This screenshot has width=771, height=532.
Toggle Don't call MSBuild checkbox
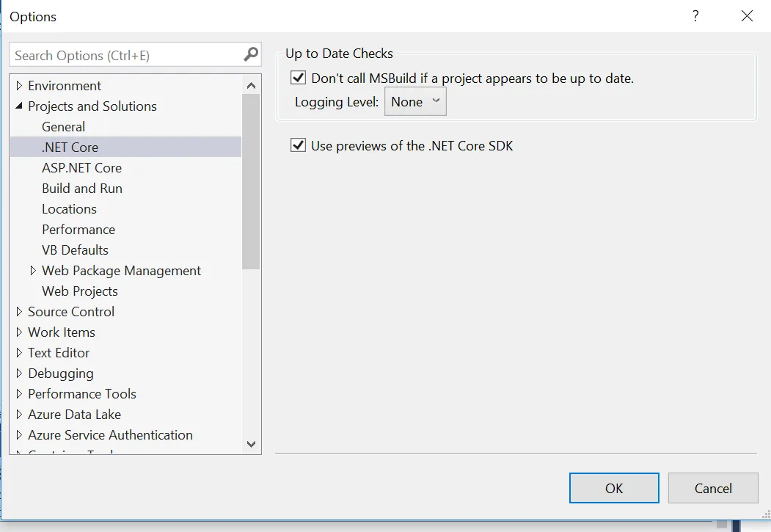pyautogui.click(x=299, y=78)
